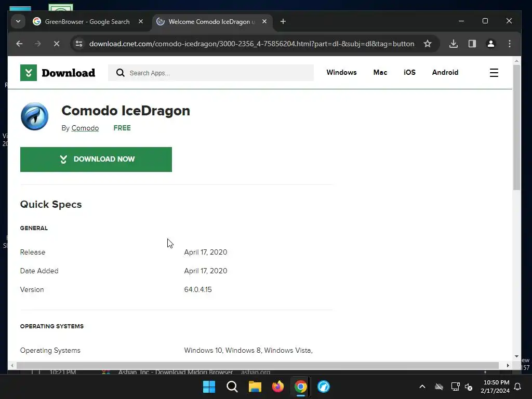Select the Comodo IceDragon heading
The image size is (532, 399).
[126, 111]
